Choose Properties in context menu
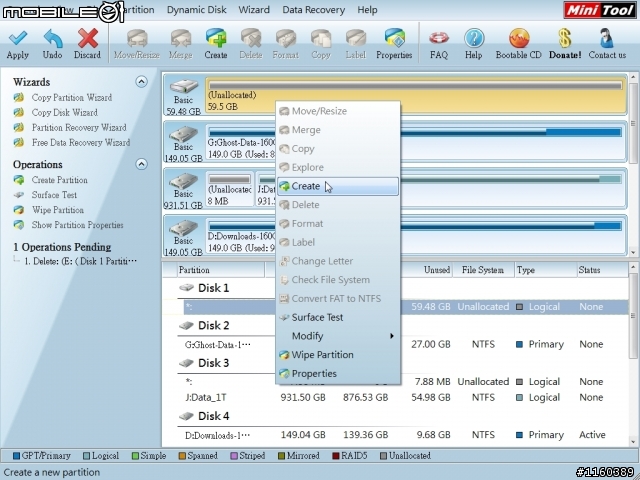The image size is (640, 480). pyautogui.click(x=338, y=373)
